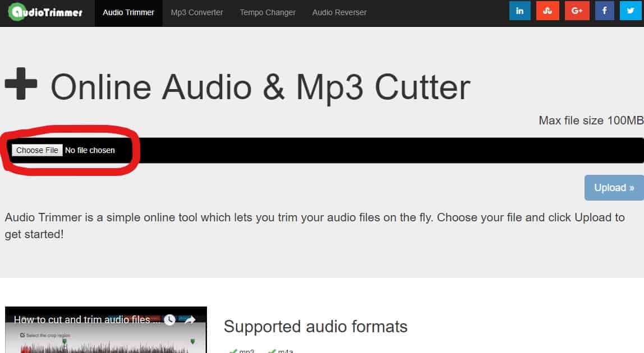The height and width of the screenshot is (353, 644).
Task: Open the video's watch later clock icon
Action: pyautogui.click(x=169, y=320)
